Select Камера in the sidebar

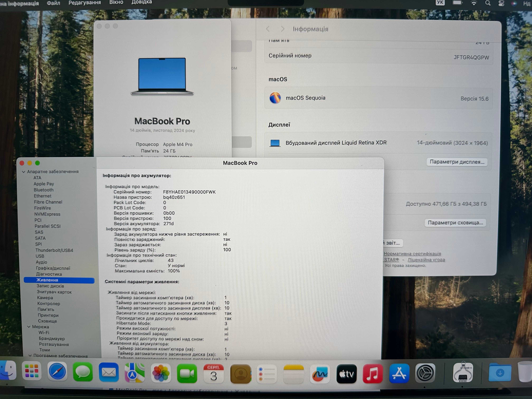pyautogui.click(x=45, y=298)
